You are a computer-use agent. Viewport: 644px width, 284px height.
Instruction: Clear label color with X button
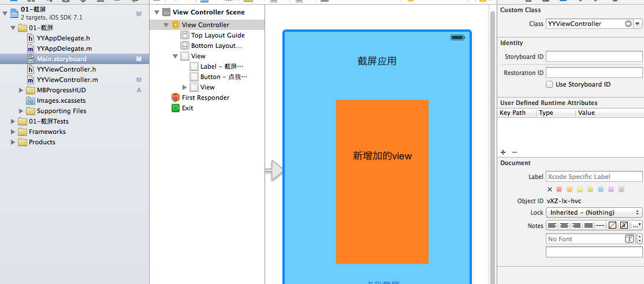550,189
